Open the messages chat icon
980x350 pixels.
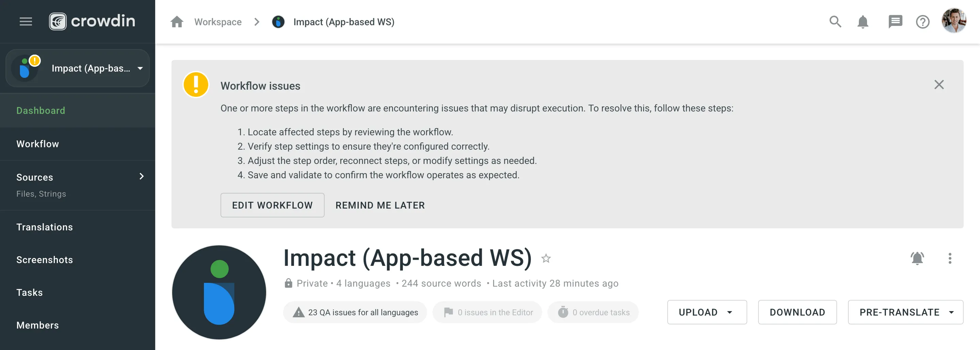896,22
